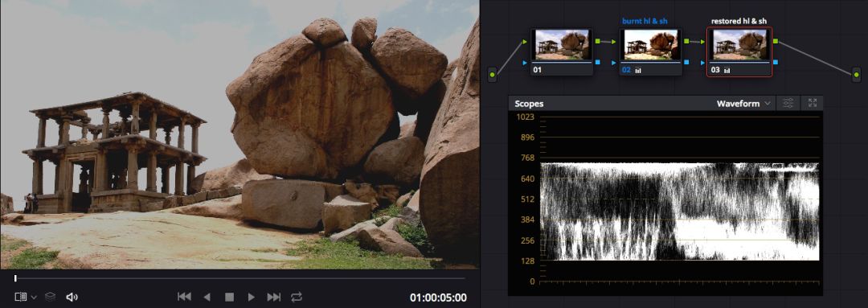Click the timecode 01:00:05:00 field
This screenshot has height=308, width=868.
[438, 298]
